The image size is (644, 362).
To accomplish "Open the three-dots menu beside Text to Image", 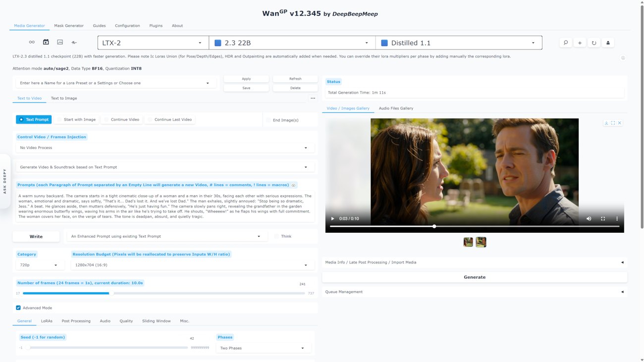I will [x=313, y=98].
